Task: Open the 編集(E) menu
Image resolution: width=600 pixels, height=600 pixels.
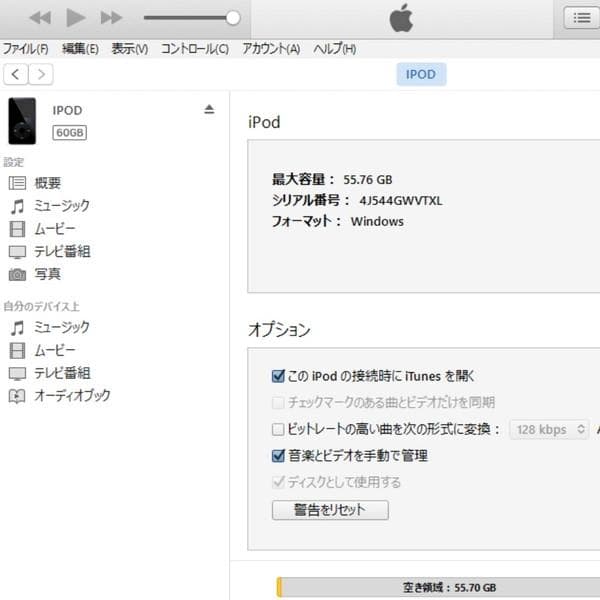Action: tap(80, 49)
